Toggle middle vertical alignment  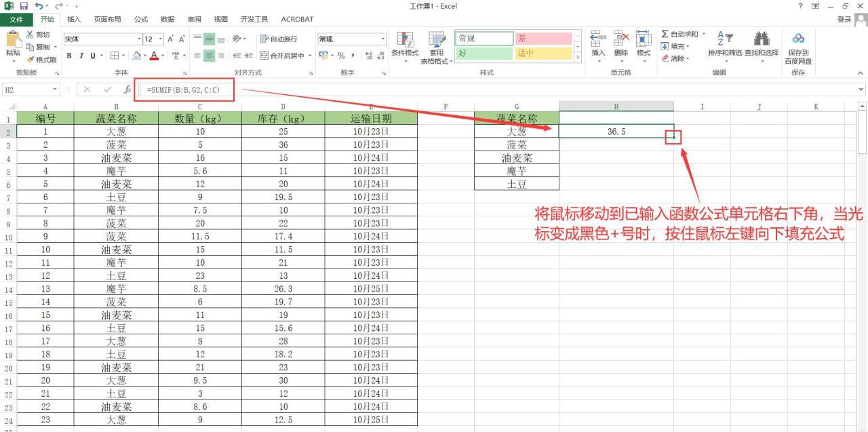pyautogui.click(x=210, y=39)
